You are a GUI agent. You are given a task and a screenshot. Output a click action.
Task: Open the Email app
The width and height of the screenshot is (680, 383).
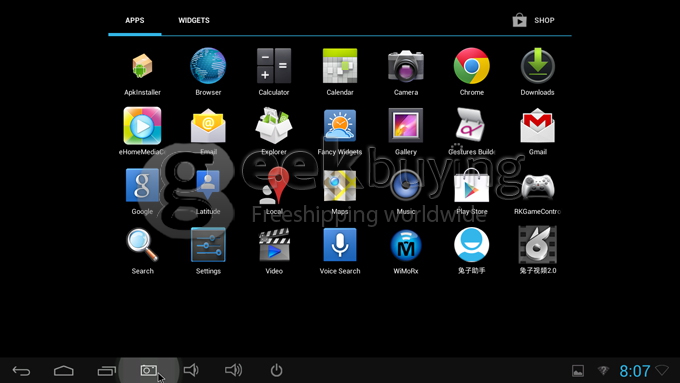coord(208,126)
